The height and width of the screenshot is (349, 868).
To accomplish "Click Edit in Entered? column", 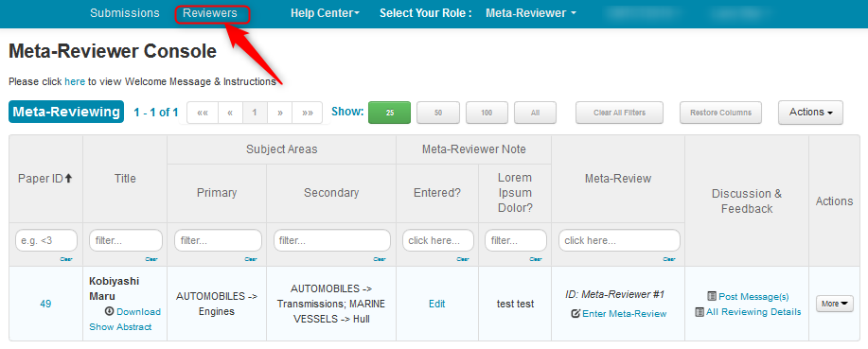I will click(436, 304).
